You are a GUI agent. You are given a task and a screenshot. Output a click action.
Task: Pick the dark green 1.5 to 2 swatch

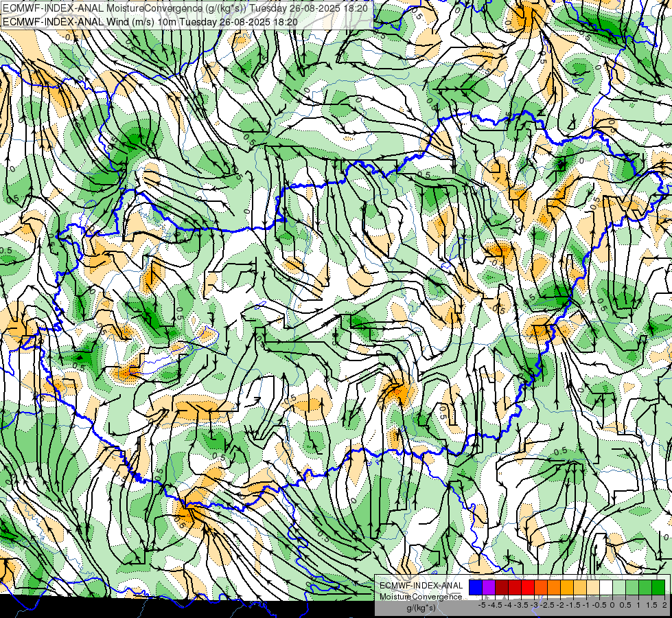click(x=658, y=588)
